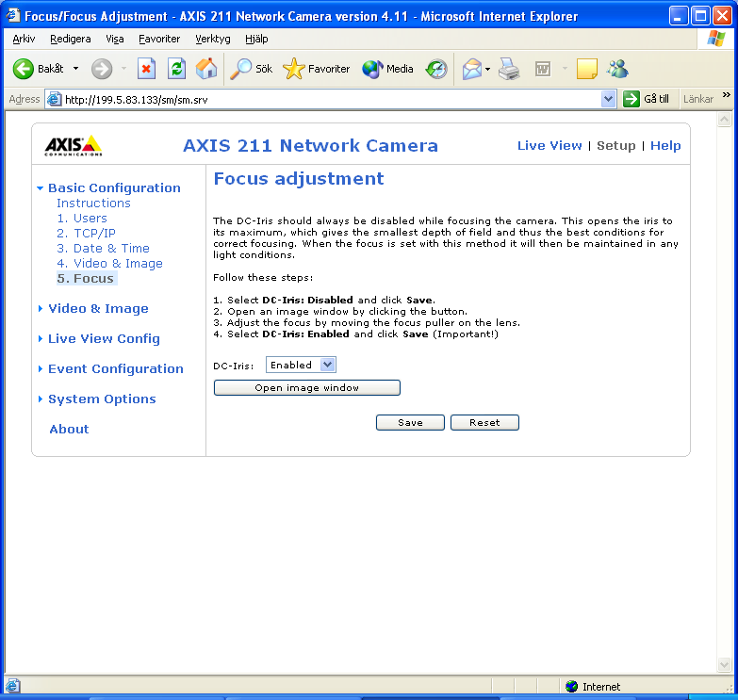Viewport: 738px width, 700px height.
Task: Click the Mail envelope icon
Action: click(x=472, y=69)
